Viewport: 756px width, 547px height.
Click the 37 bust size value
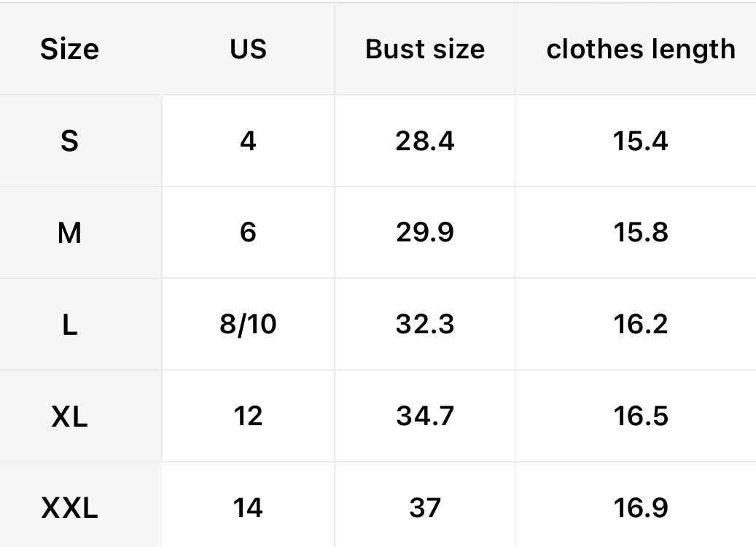coord(424,508)
